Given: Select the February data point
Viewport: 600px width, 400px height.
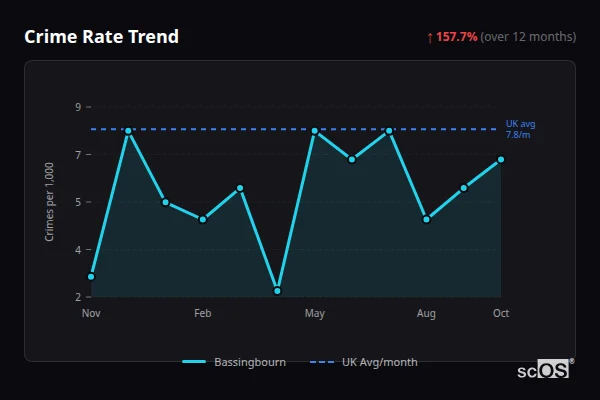Looking at the screenshot, I should (203, 220).
